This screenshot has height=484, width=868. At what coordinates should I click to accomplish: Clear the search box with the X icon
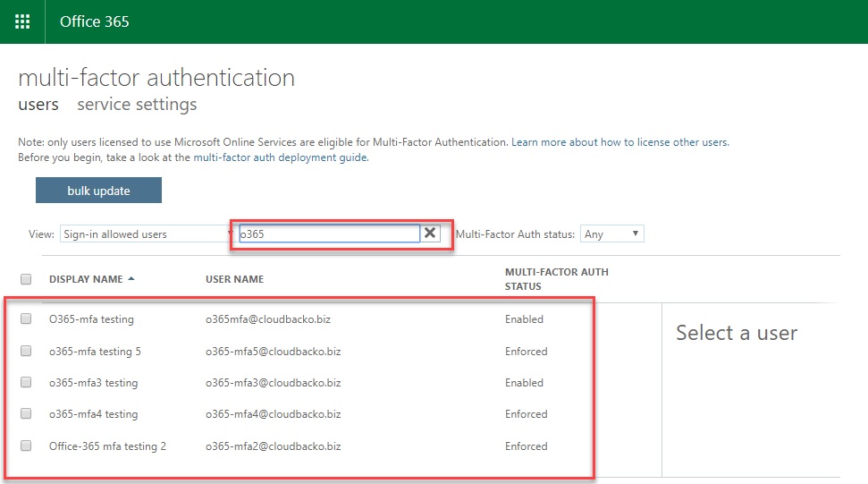tap(430, 234)
